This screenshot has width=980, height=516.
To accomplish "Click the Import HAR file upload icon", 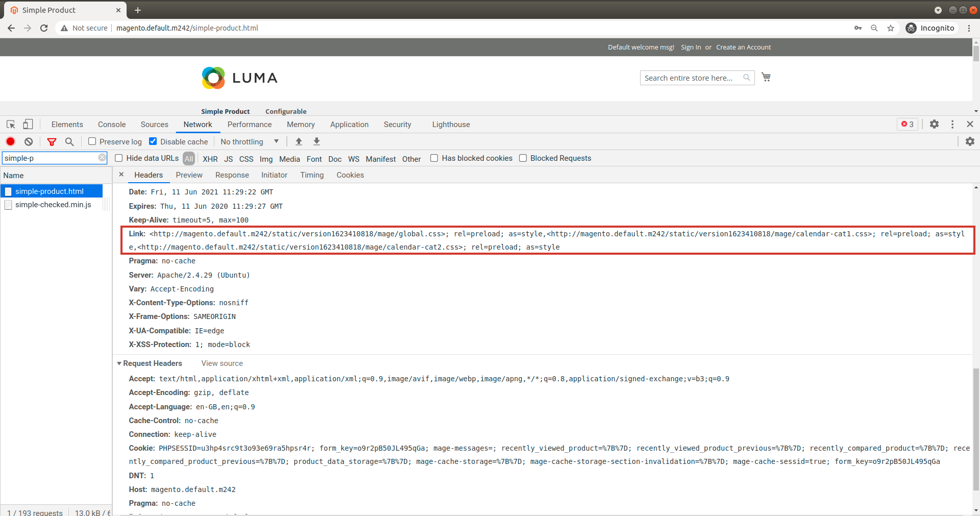I will (299, 142).
